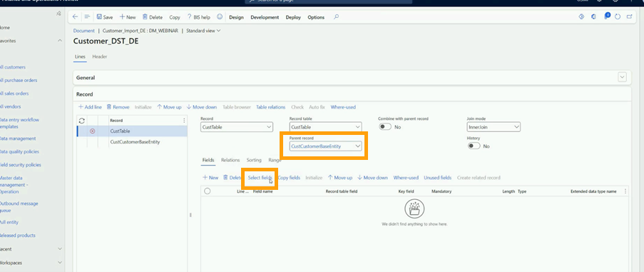The height and width of the screenshot is (272, 644).
Task: Open Data management in sidebar
Action: point(18,138)
